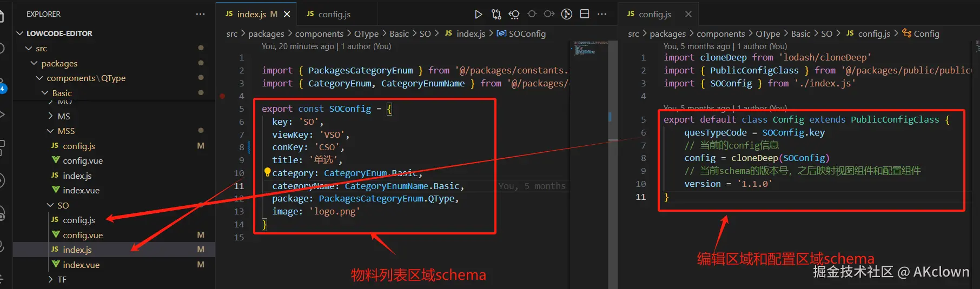
Task: Go to previous change icon in toolbar
Action: (x=532, y=14)
